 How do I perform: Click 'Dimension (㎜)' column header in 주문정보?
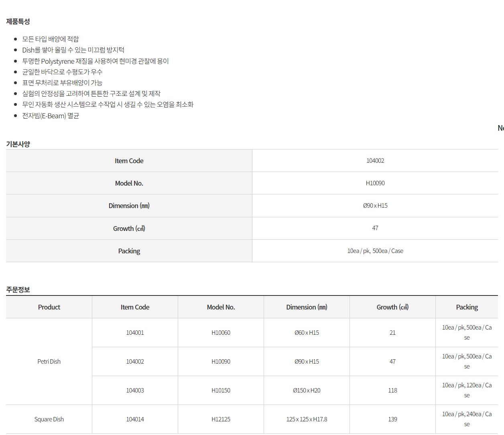[307, 307]
